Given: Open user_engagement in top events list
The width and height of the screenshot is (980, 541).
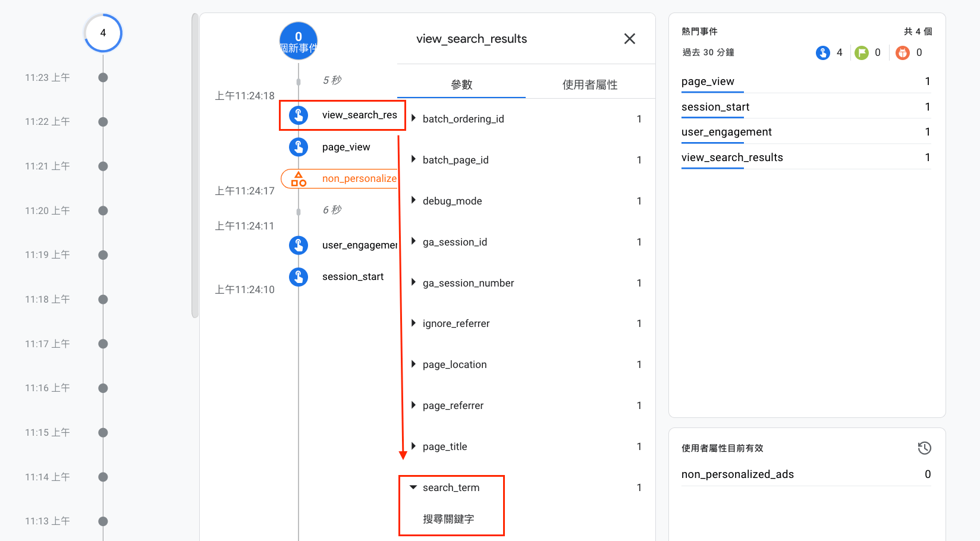Looking at the screenshot, I should pos(806,132).
